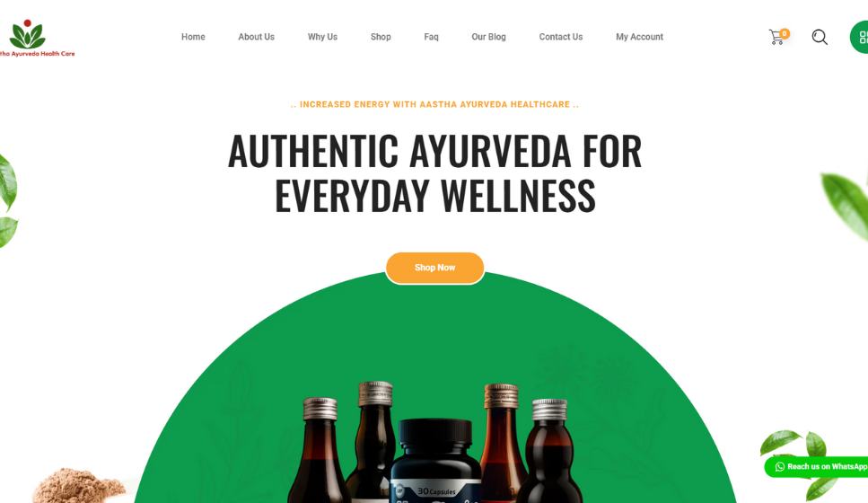
Task: Select Contact Us in the navbar
Action: (561, 37)
